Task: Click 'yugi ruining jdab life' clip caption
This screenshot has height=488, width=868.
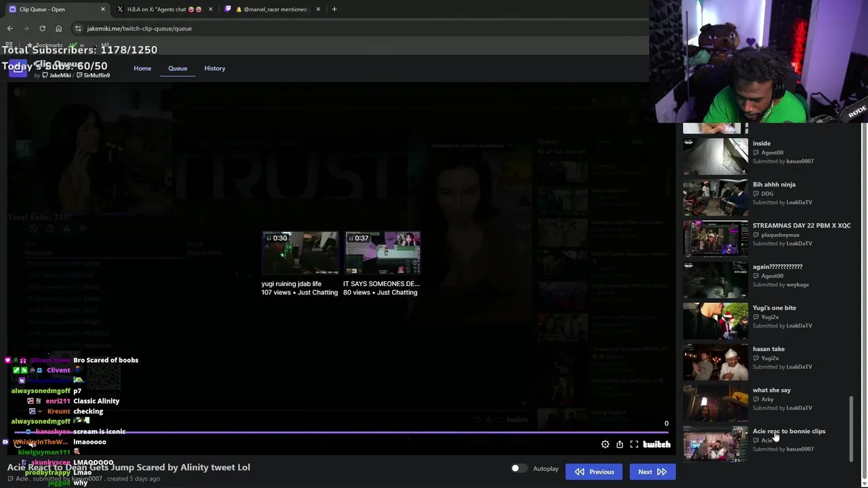Action: (292, 284)
